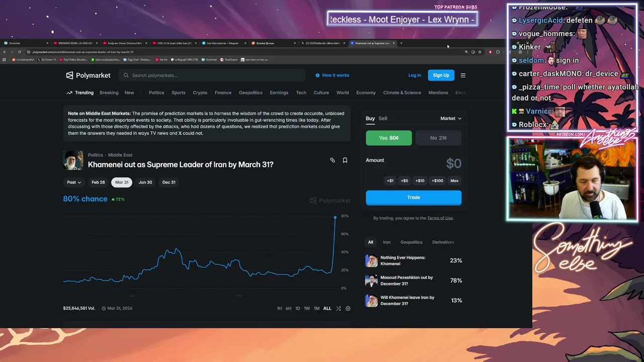
Task: Click the browser zoom magnifier icon
Action: [x=466, y=52]
